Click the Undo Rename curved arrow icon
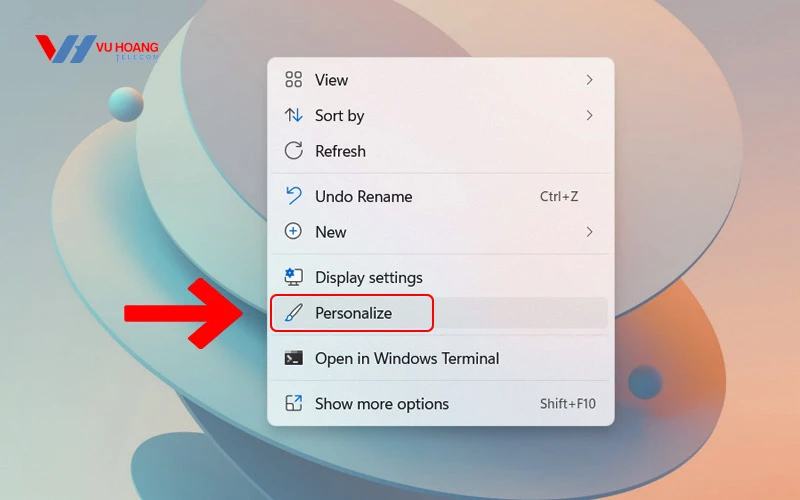 tap(293, 196)
